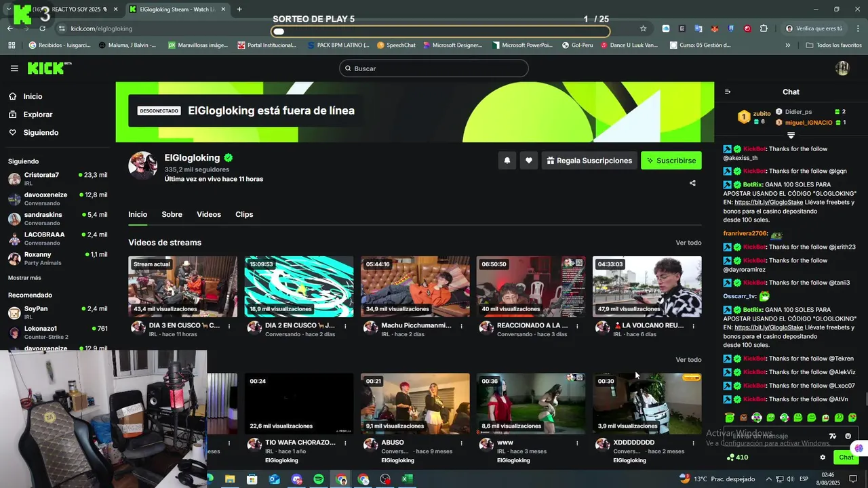Viewport: 868px width, 488px height.
Task: Open the Chrome extensions puzzle icon
Action: click(764, 28)
